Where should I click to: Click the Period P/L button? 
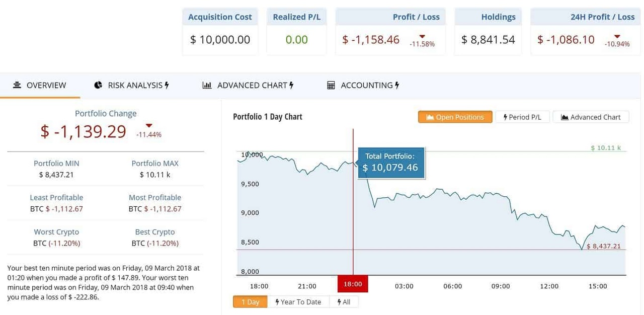point(523,117)
